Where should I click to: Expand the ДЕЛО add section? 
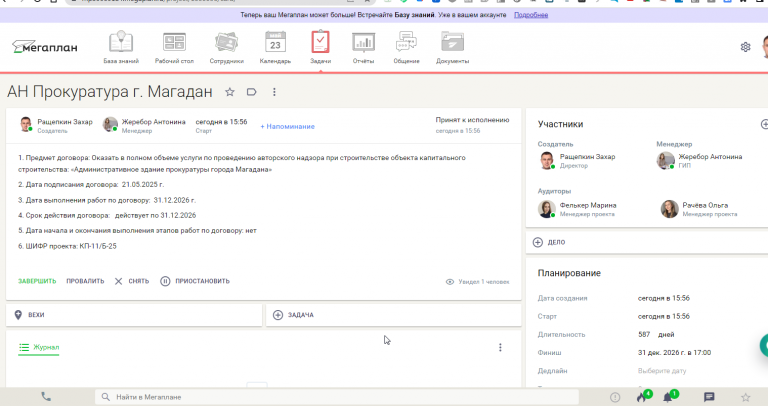(x=549, y=242)
